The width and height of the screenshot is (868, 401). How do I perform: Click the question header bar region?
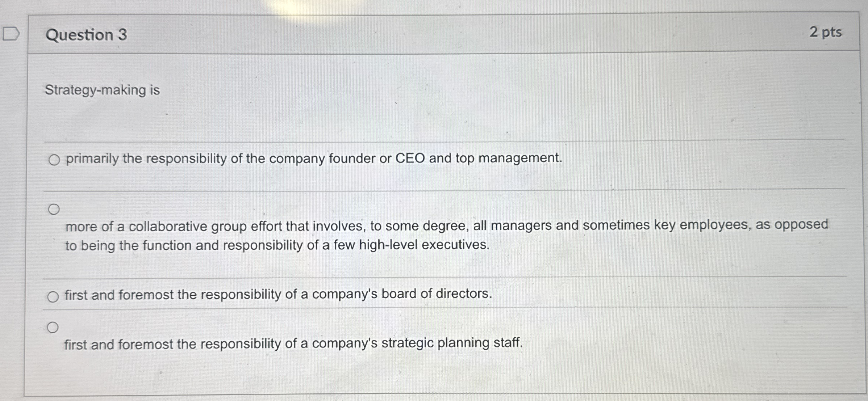point(435,34)
